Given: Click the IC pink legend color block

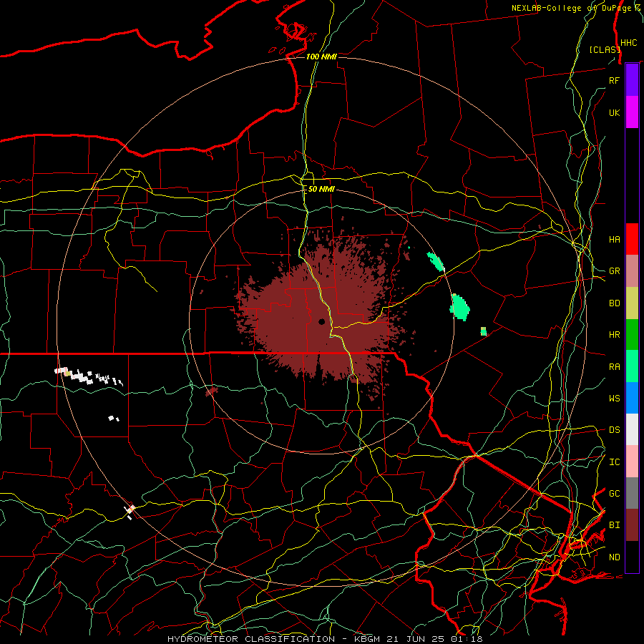Looking at the screenshot, I should tap(632, 462).
